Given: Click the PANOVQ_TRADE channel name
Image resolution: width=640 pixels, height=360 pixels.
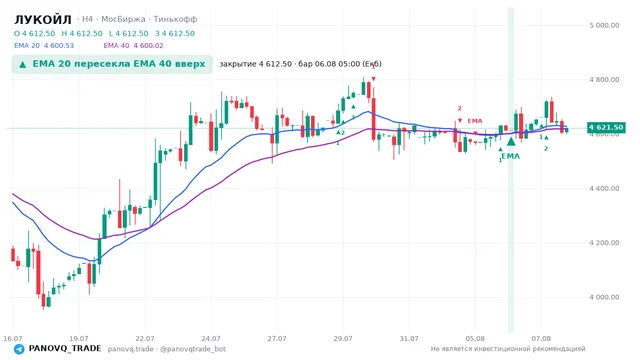Looking at the screenshot, I should tap(65, 349).
